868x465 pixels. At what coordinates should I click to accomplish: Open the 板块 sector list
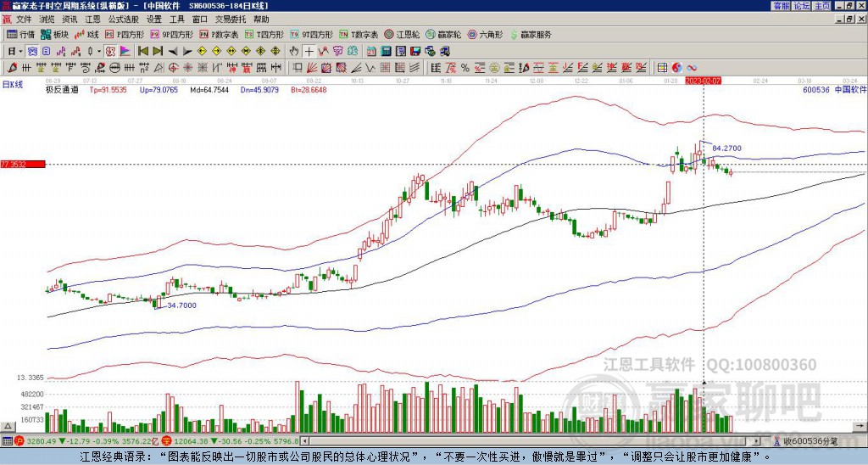(54, 35)
